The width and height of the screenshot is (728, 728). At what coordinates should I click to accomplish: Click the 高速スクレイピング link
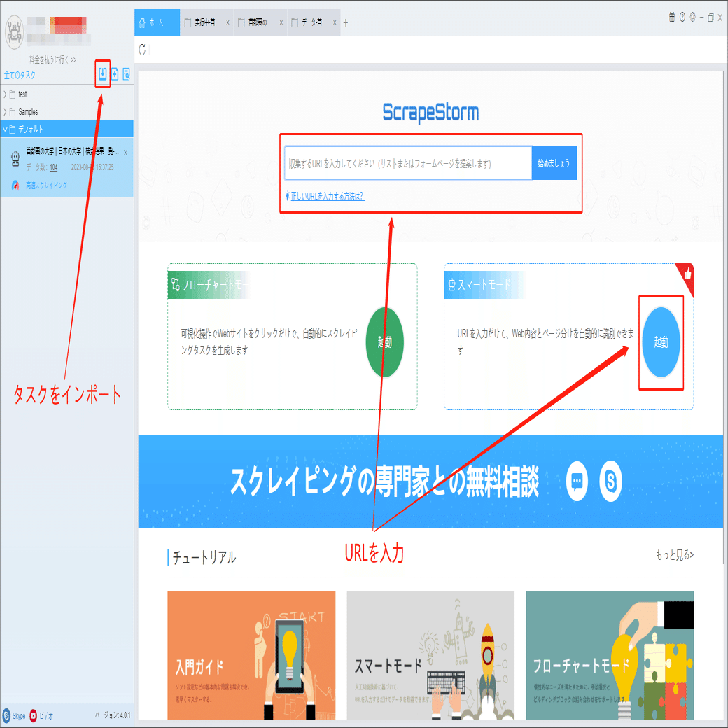click(x=46, y=185)
